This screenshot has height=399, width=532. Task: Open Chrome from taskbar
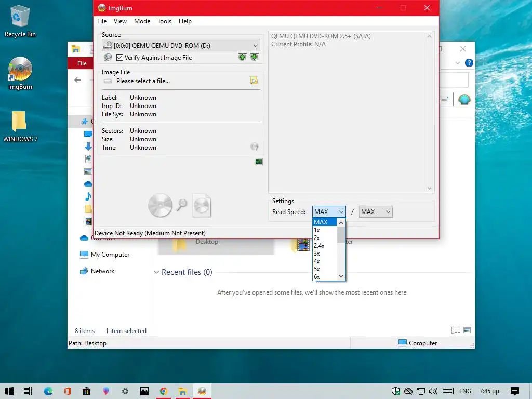click(164, 391)
